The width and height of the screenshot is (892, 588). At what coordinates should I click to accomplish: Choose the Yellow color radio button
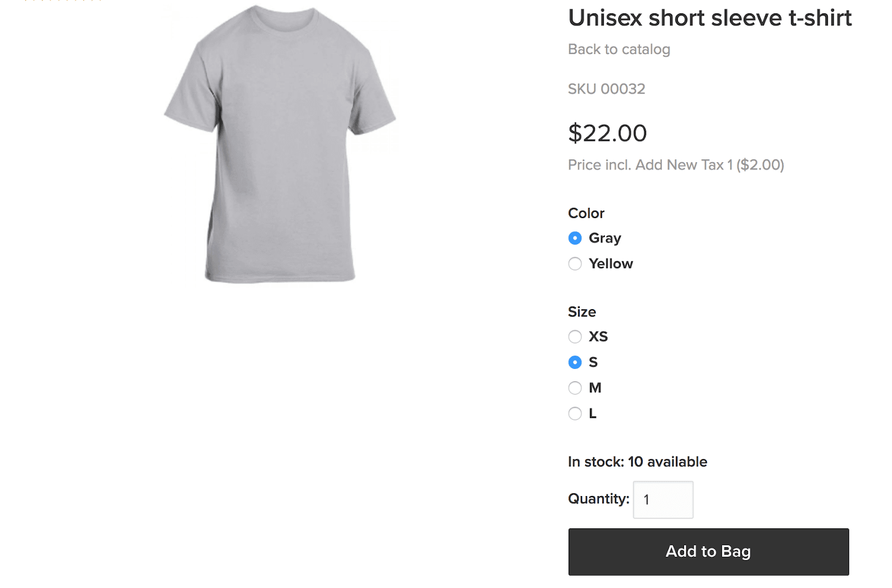pyautogui.click(x=575, y=264)
